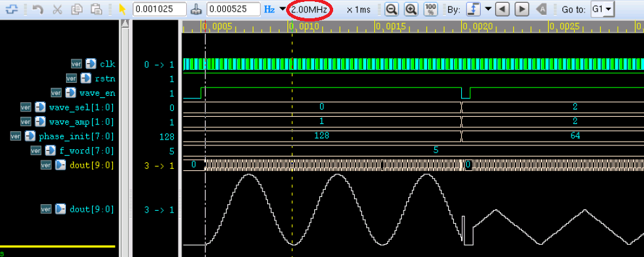Viewport: 644px width, 257px height.
Task: Select the wave_sel[1:0] signal
Action: point(82,108)
